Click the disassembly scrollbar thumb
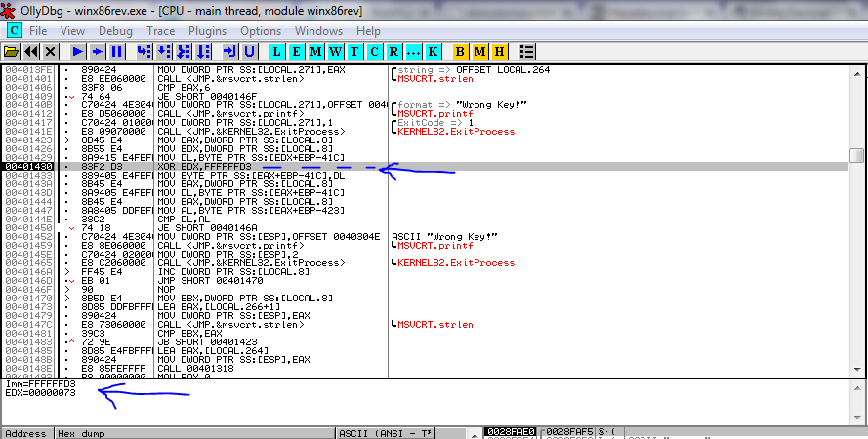Viewport: 868px width, 439px height. [x=857, y=155]
